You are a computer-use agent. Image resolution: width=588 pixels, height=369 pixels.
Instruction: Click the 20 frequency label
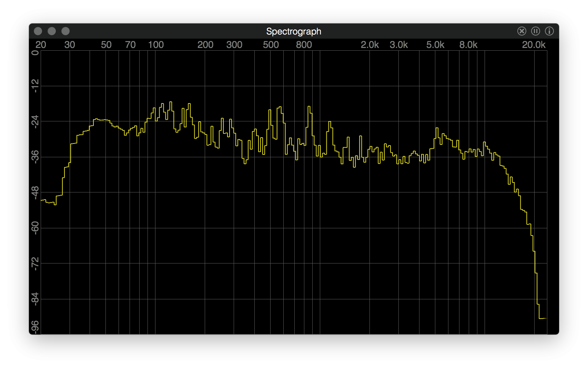click(41, 44)
